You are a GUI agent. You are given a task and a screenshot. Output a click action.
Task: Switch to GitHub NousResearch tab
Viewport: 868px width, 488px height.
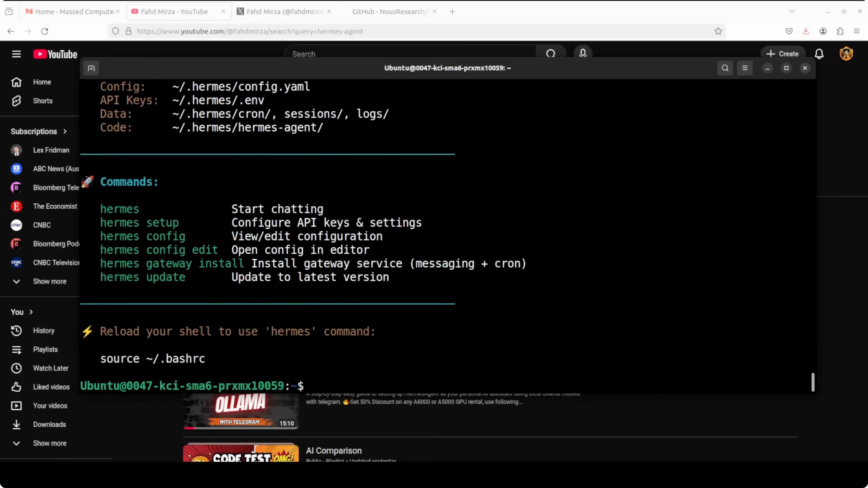pos(389,12)
